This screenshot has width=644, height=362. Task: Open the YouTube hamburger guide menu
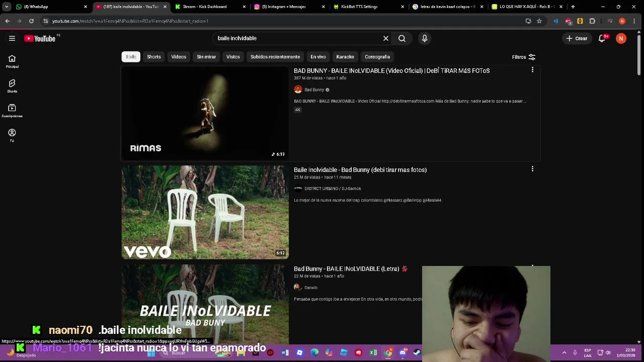12,38
